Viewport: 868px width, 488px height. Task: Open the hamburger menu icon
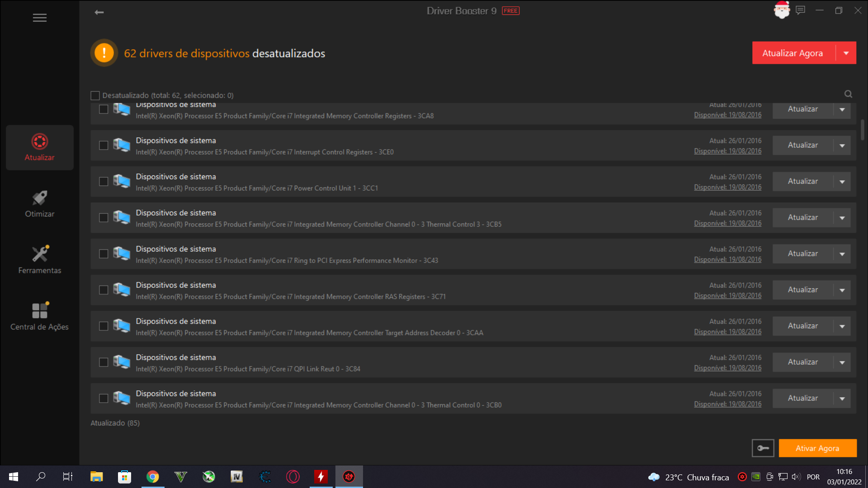(40, 18)
